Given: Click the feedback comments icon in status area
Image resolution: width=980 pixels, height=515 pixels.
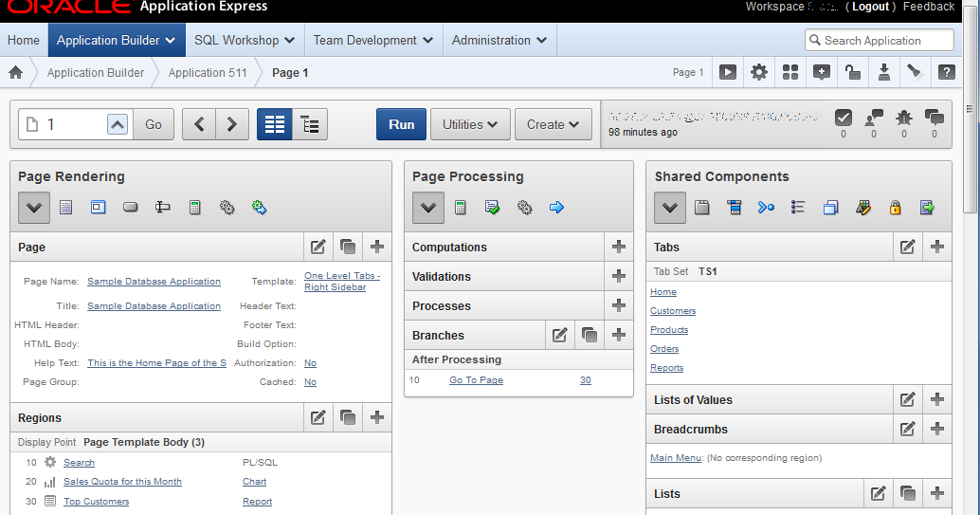Looking at the screenshot, I should (x=935, y=117).
